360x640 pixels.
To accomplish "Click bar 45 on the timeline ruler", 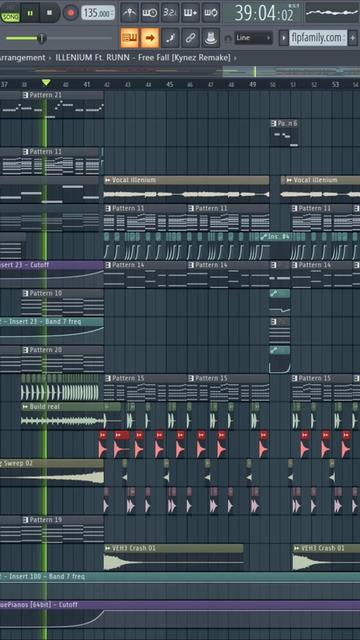I will tap(170, 84).
